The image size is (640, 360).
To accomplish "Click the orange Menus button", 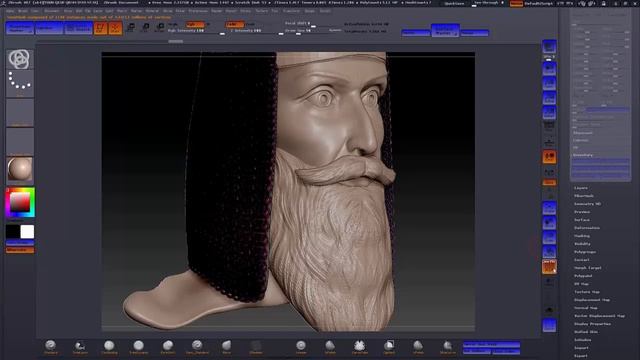I will pyautogui.click(x=516, y=3).
